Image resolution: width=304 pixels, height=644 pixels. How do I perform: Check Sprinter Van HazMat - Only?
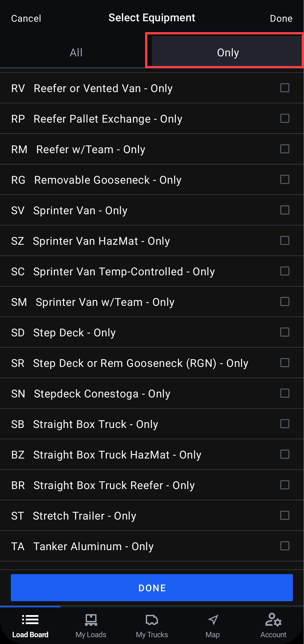point(285,240)
